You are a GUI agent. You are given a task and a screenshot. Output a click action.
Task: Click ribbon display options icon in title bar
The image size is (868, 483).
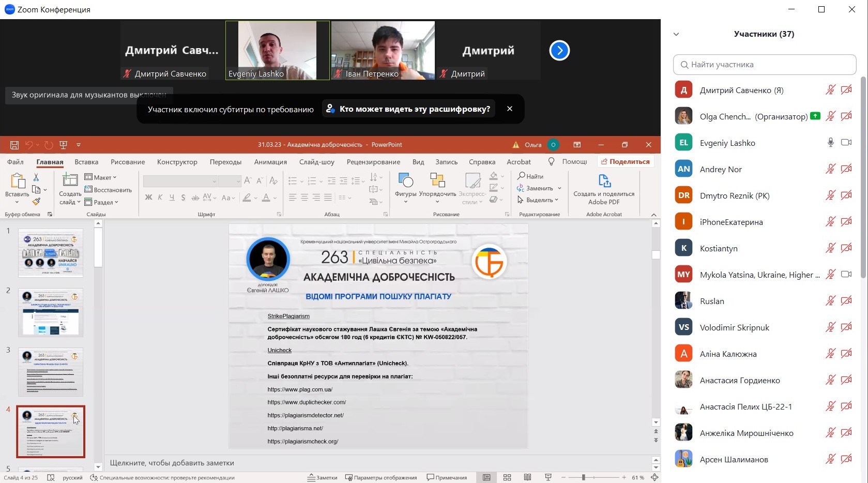click(x=577, y=145)
